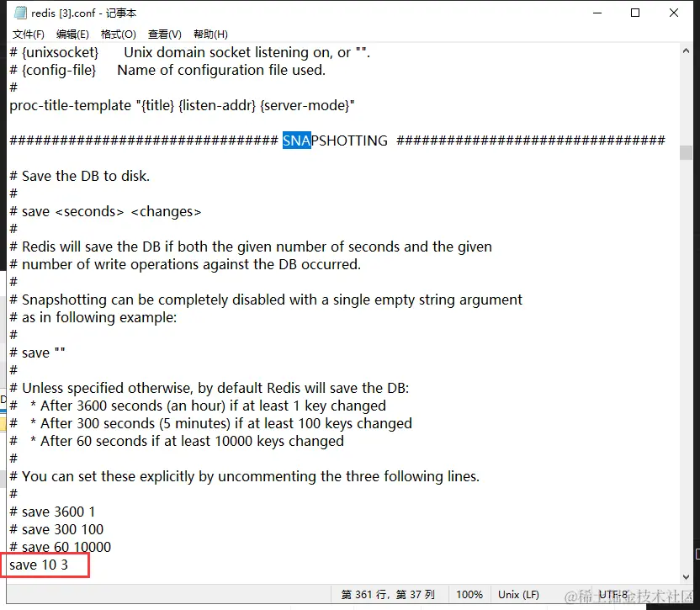700x610 pixels.
Task: Close the redis [3].conf Notepad window
Action: click(674, 13)
